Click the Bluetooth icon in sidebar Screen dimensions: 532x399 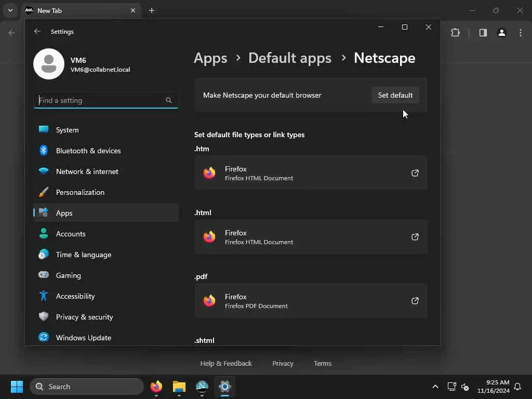click(x=44, y=150)
